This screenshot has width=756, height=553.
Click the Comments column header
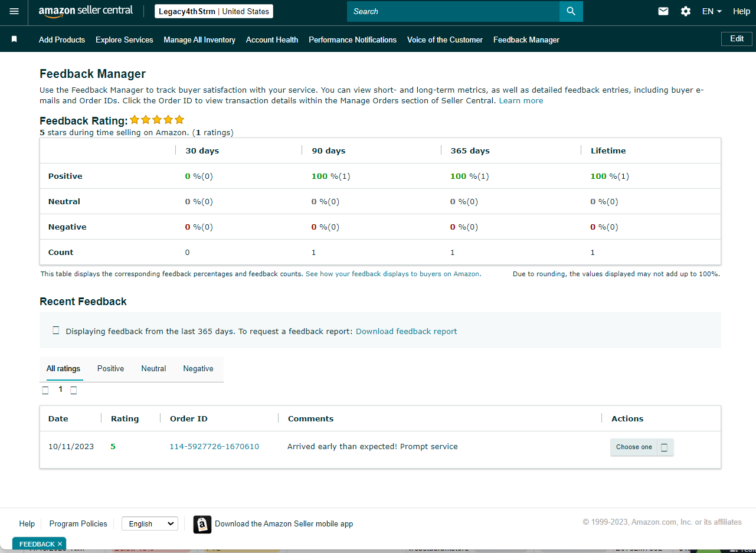click(x=311, y=419)
